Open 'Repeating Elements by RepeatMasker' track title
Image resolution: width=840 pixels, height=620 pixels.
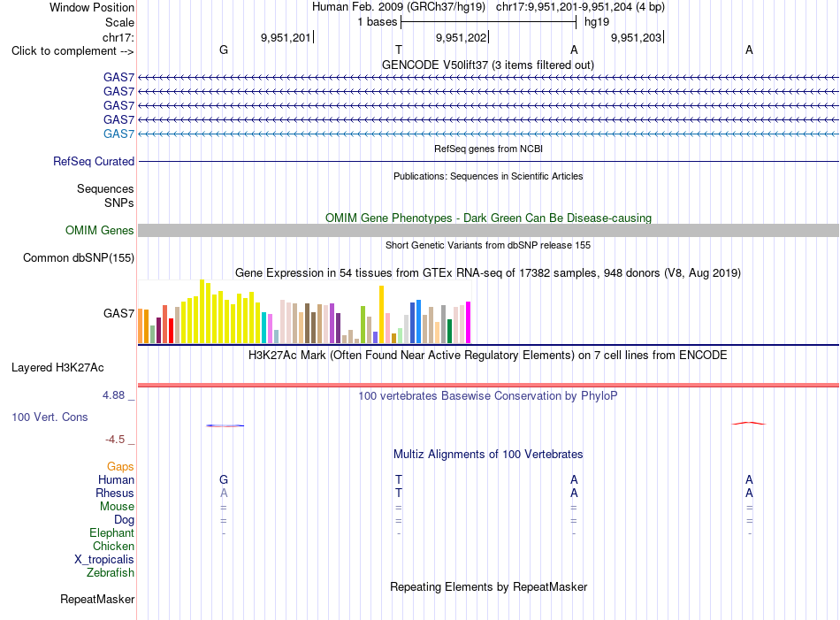click(489, 587)
